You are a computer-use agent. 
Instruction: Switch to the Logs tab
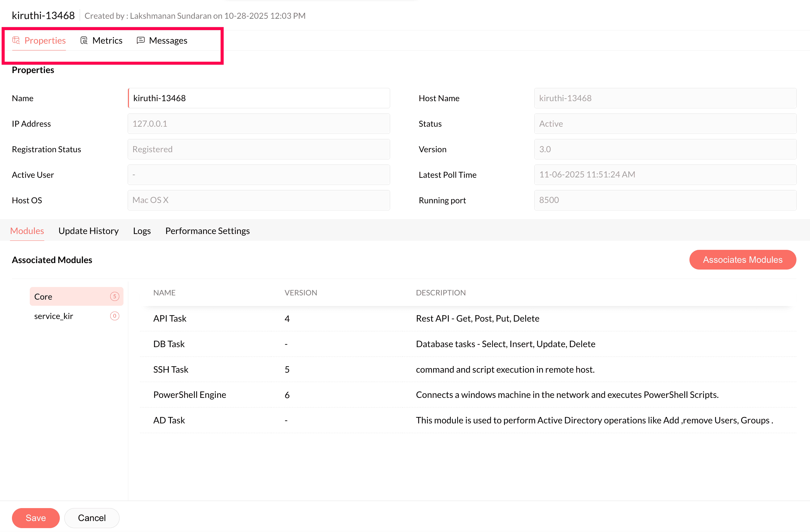[142, 231]
